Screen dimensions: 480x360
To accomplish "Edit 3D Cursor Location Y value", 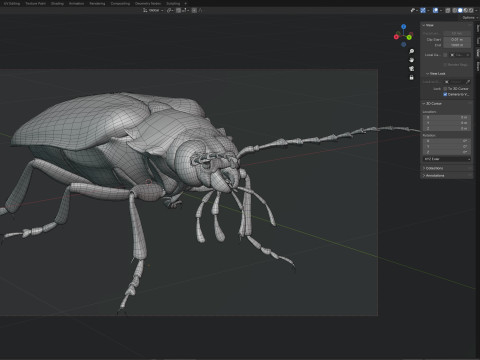I will 447,123.
